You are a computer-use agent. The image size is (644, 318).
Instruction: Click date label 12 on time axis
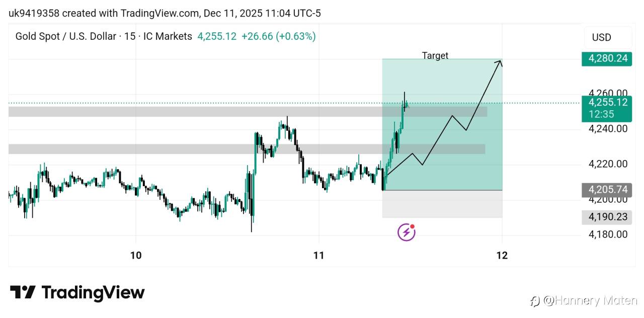click(x=502, y=255)
